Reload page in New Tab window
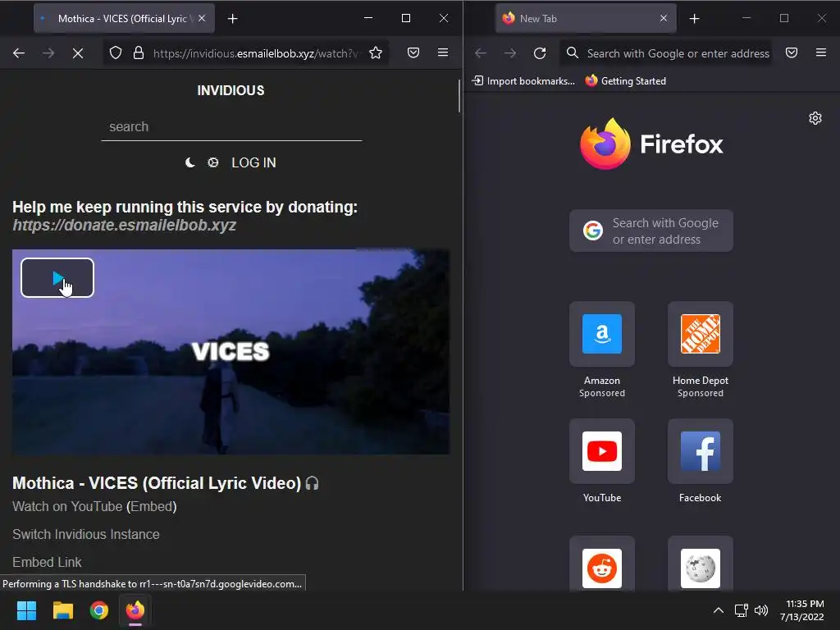The image size is (840, 630). click(x=540, y=53)
